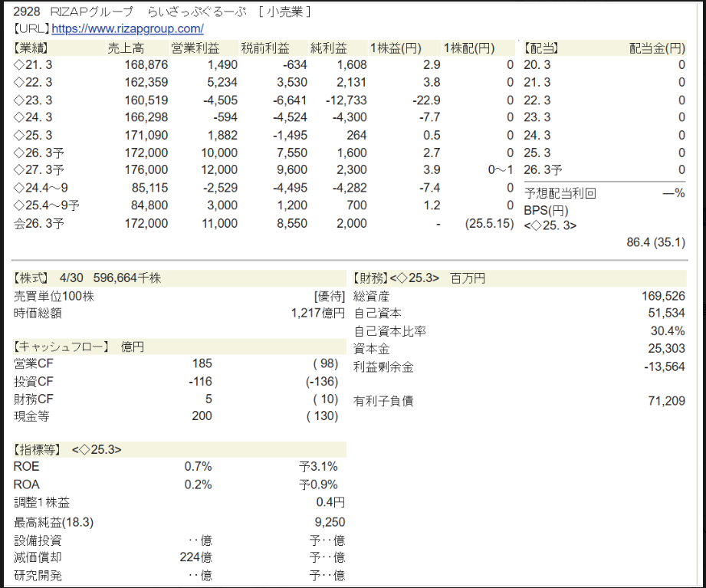
Task: Click the 税前利益 column header
Action: coord(264,48)
